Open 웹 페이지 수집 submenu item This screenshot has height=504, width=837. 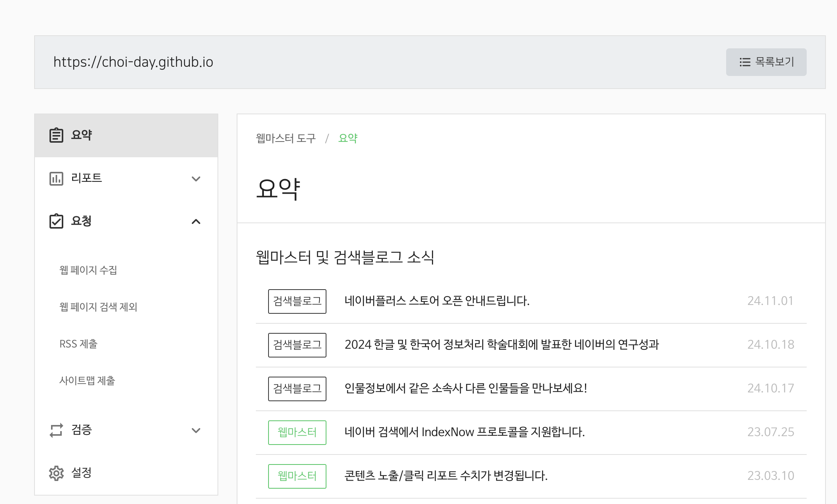[x=88, y=270]
